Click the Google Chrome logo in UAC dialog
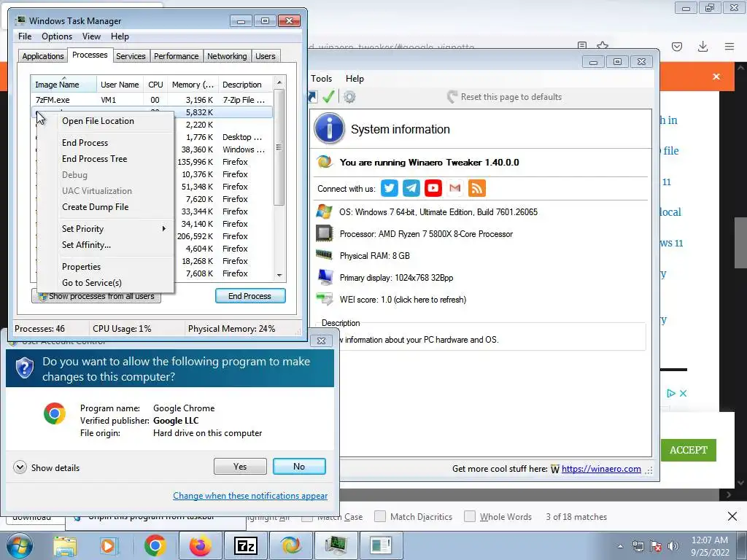The height and width of the screenshot is (560, 747). click(x=55, y=413)
